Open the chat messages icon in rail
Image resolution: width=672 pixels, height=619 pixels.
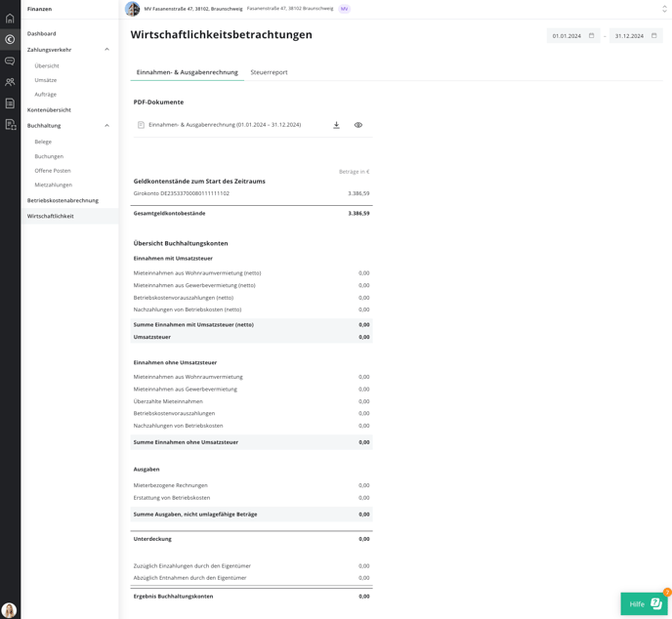pos(10,61)
